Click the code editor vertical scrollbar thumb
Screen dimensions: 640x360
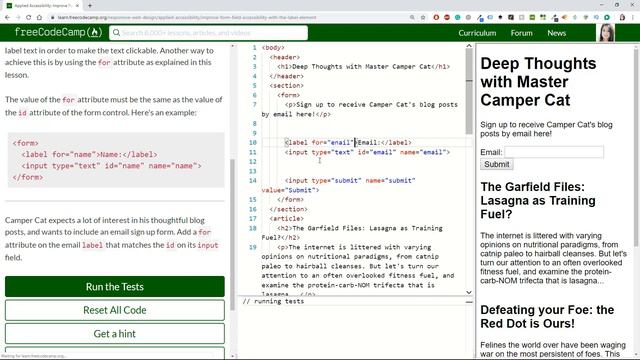point(469,92)
